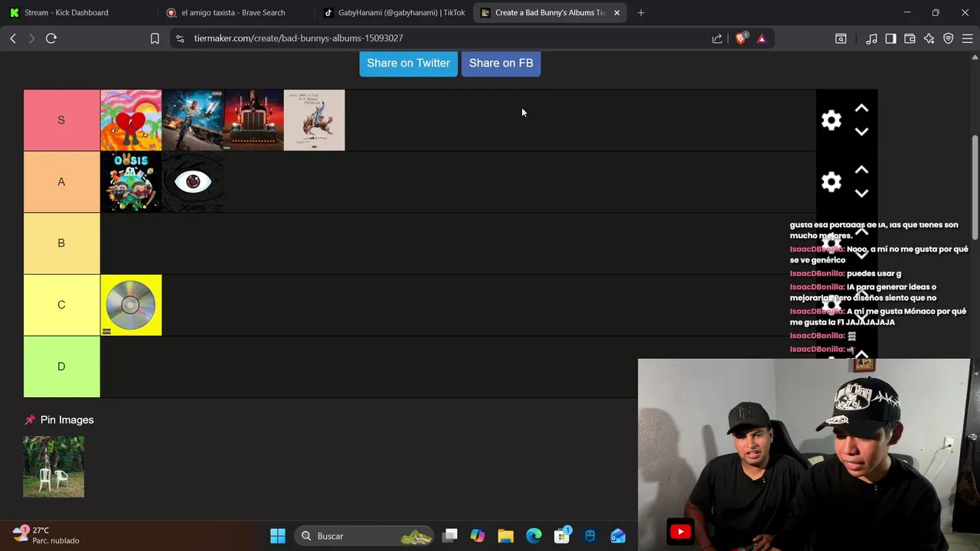The width and height of the screenshot is (980, 551).
Task: Launch Copilot from the taskbar
Action: point(478,536)
